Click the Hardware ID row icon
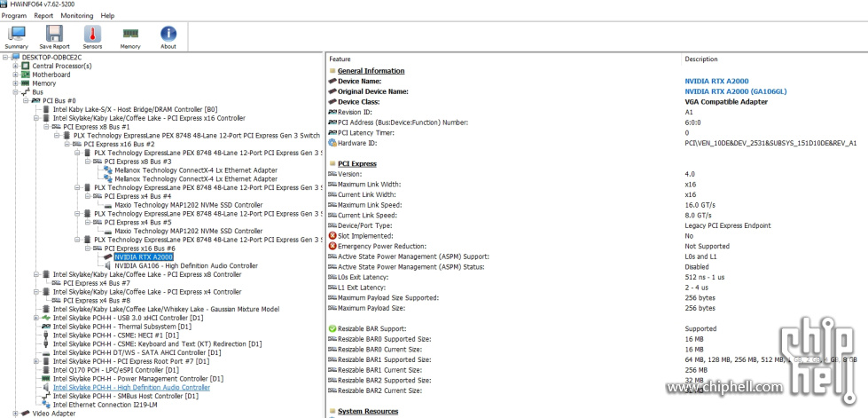This screenshot has width=868, height=418. [x=332, y=143]
